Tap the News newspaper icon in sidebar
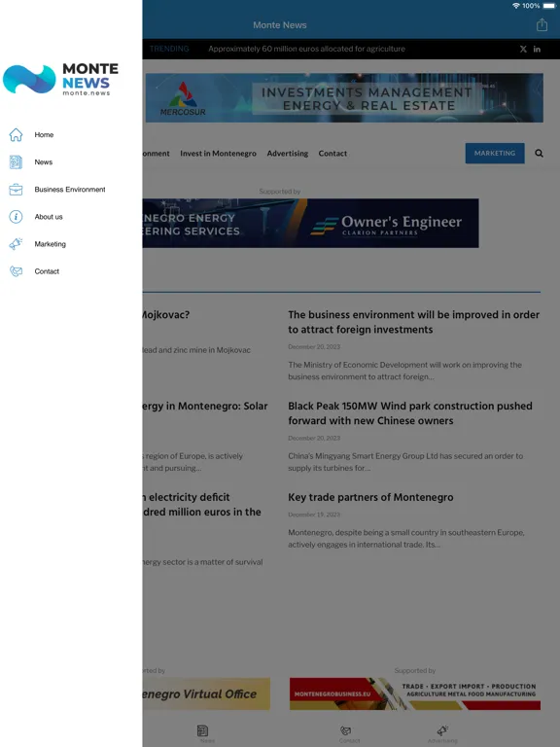The width and height of the screenshot is (560, 747). click(16, 162)
